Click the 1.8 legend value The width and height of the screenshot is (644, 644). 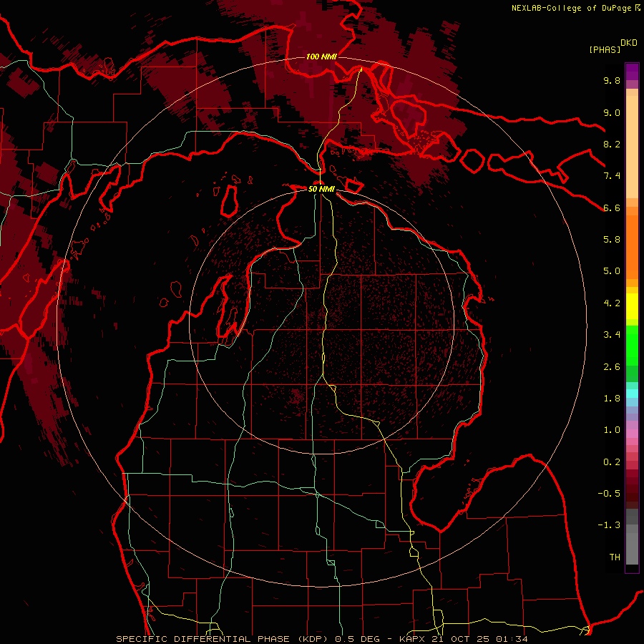(612, 399)
